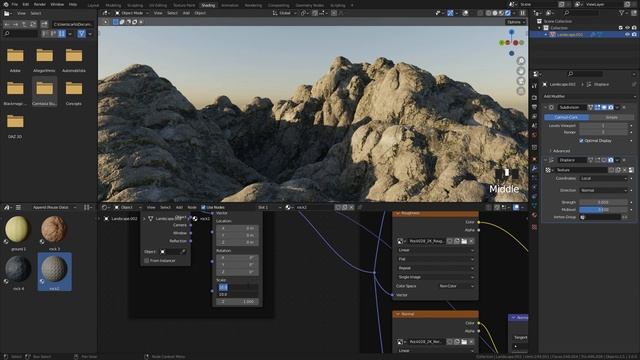Open the File menu
Viewport: 640px width, 360px height.
(15, 4)
